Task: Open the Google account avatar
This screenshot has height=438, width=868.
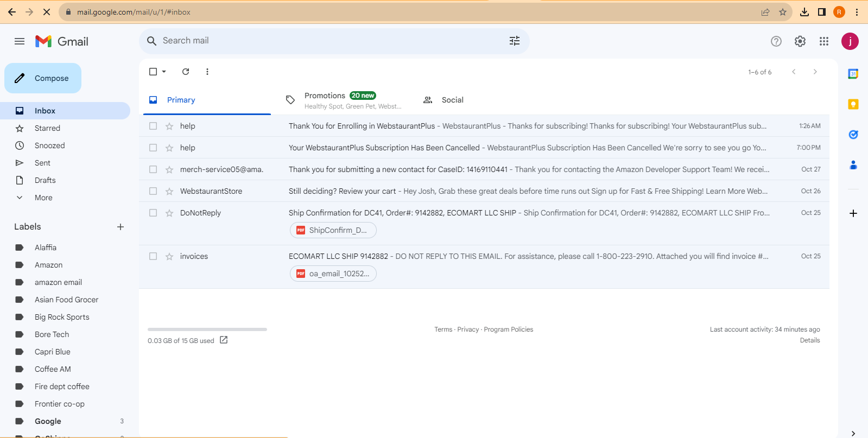Action: click(x=850, y=41)
